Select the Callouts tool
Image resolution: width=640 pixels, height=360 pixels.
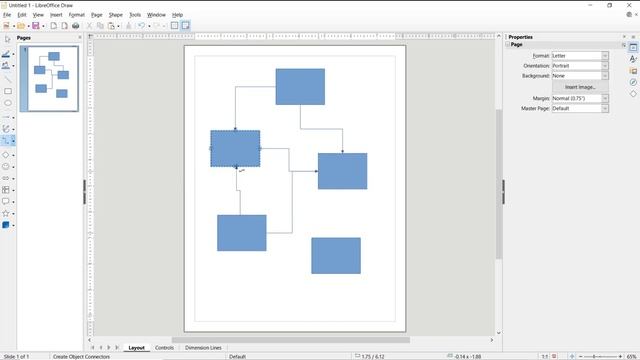tap(6, 202)
